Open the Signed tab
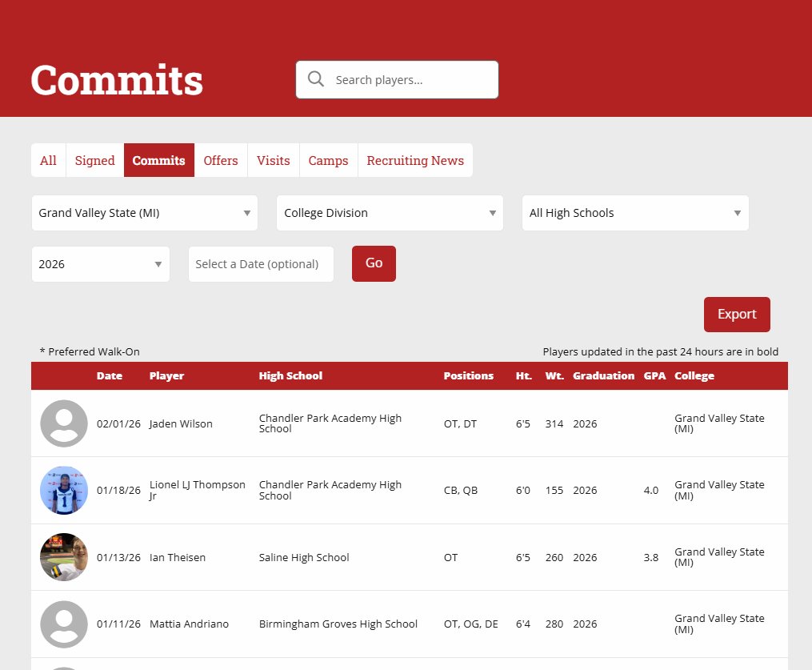Image resolution: width=812 pixels, height=670 pixels. click(94, 160)
